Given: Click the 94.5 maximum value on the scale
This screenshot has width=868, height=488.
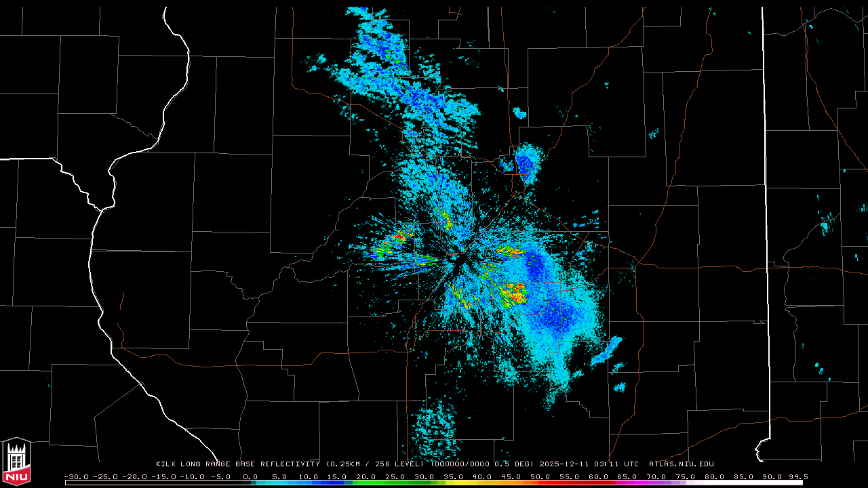Looking at the screenshot, I should coord(796,476).
